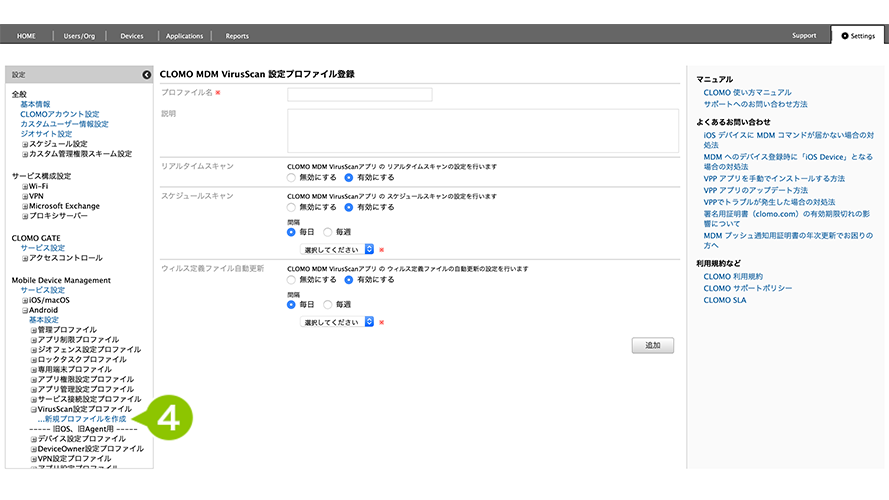This screenshot has height=500, width=889.
Task: Select 有効にする for ウィルス定義ファイル自動更新
Action: coord(349,279)
